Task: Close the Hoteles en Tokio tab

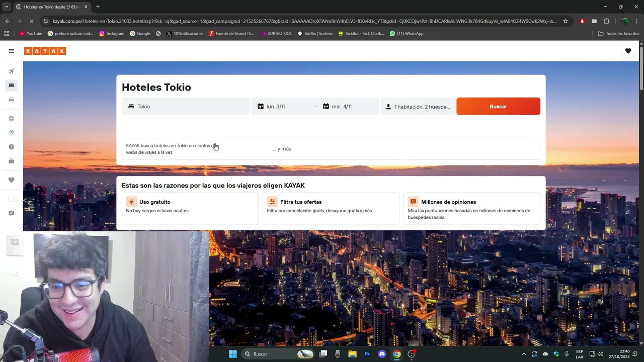Action: click(x=86, y=7)
